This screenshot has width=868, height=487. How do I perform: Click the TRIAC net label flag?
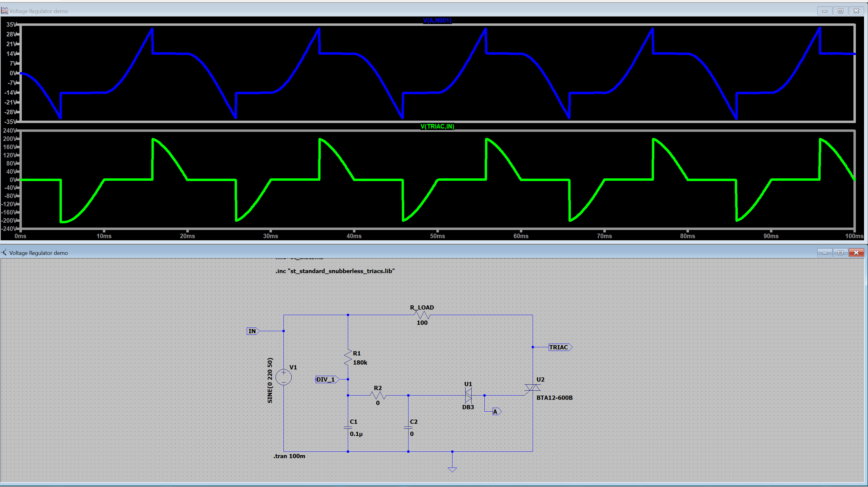560,347
